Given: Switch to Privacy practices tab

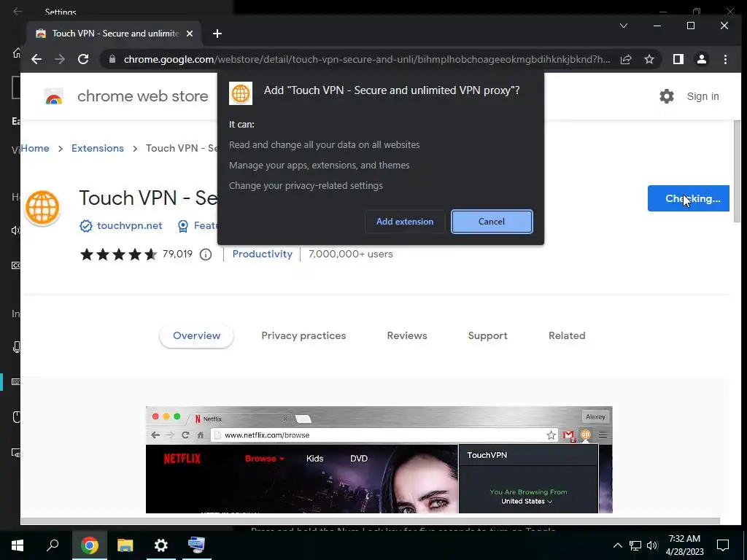Looking at the screenshot, I should 303,335.
